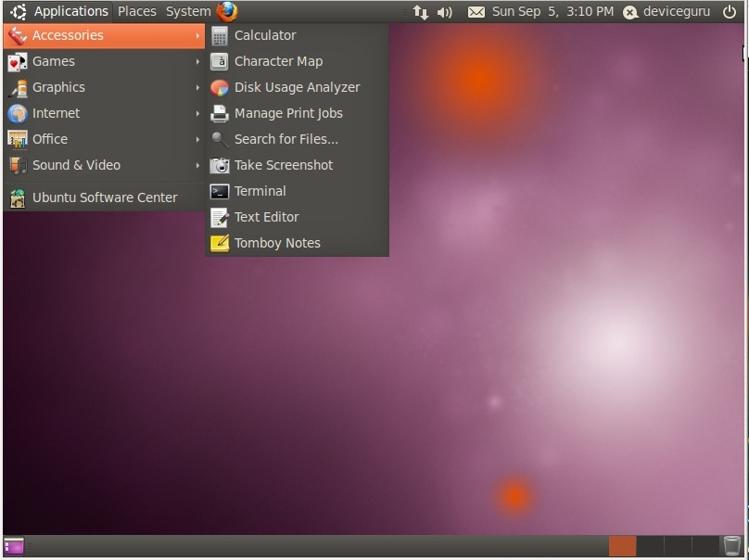Click the Text Editor notepad icon
This screenshot has height=560, width=749.
(x=220, y=217)
